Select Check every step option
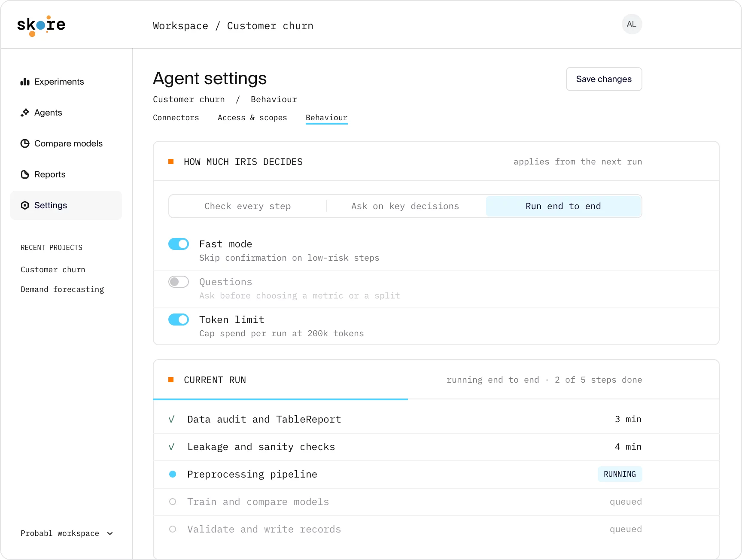The width and height of the screenshot is (742, 560). [x=248, y=206]
